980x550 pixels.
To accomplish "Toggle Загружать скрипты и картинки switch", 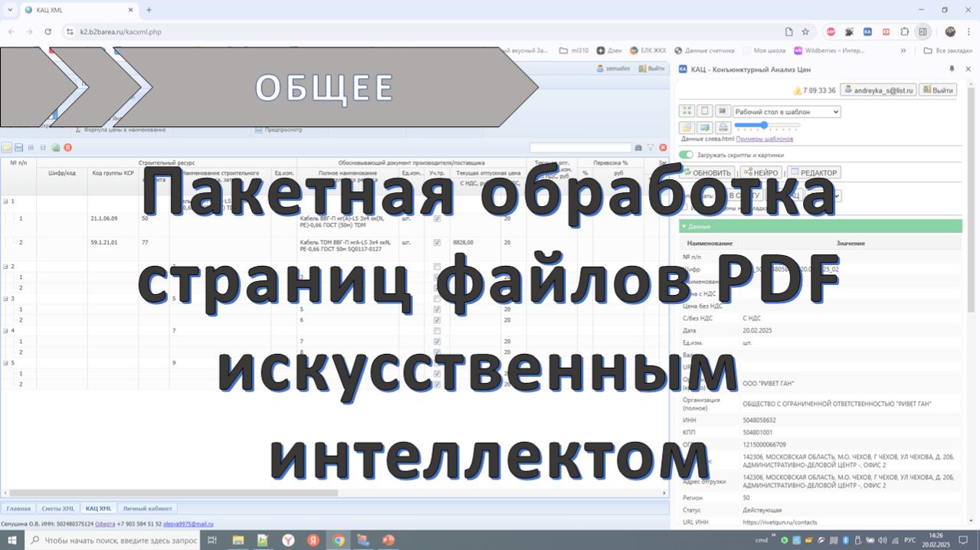I will tap(687, 155).
